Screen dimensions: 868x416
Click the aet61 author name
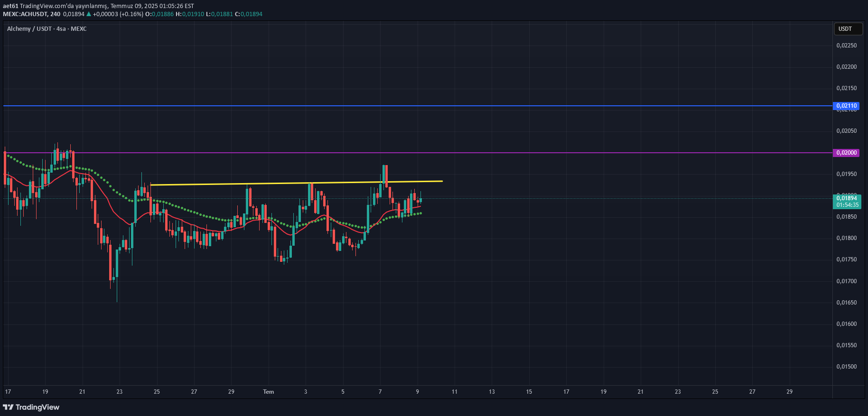pos(10,6)
